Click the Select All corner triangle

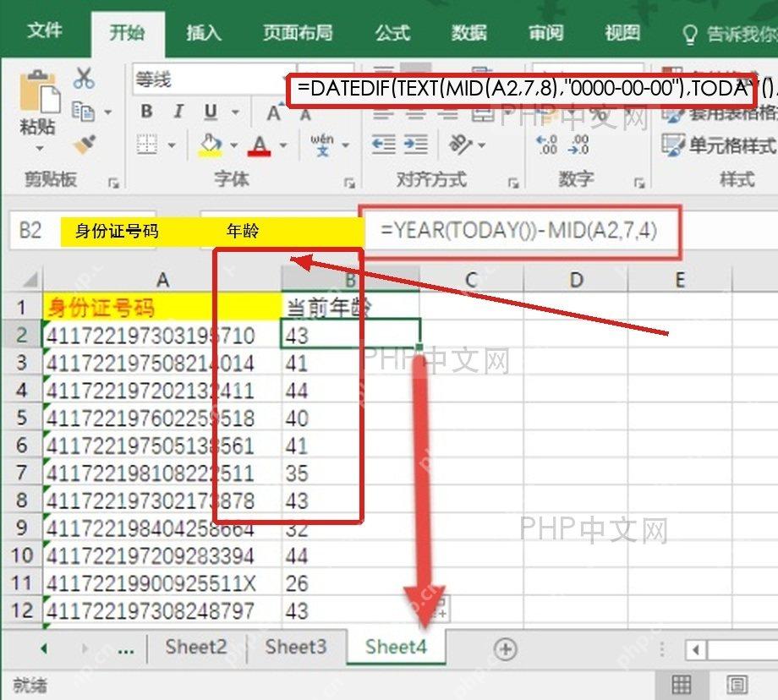[x=30, y=279]
